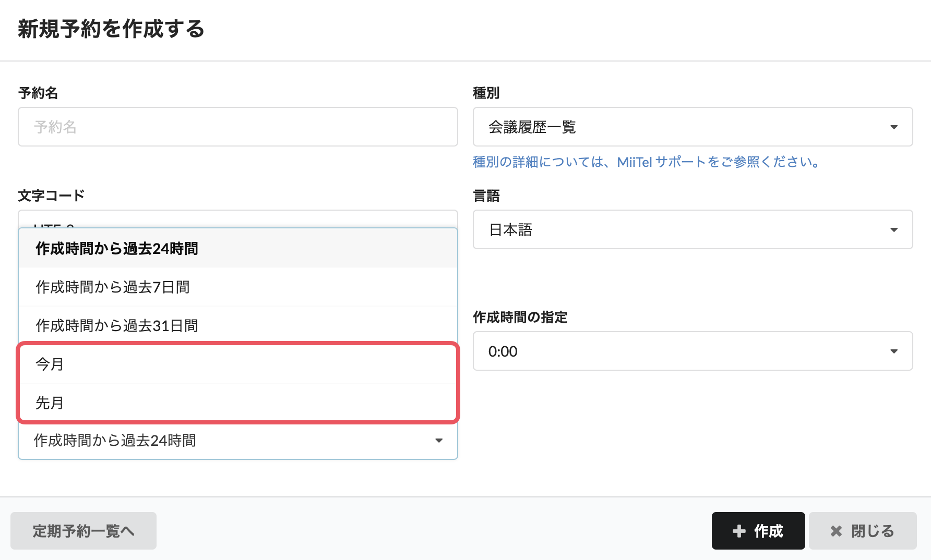Click the 文字コード dropdown partially hidden behind list
This screenshot has width=931, height=560.
[238, 219]
